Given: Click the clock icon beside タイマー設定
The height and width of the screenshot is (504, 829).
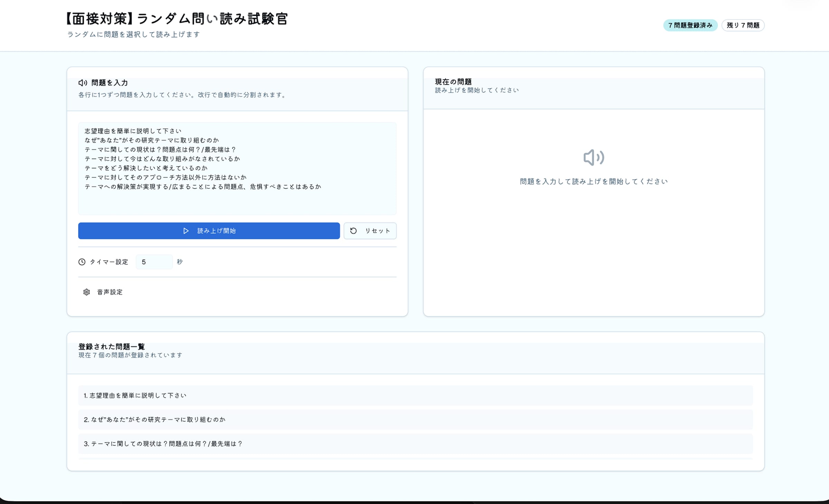Looking at the screenshot, I should (x=82, y=262).
